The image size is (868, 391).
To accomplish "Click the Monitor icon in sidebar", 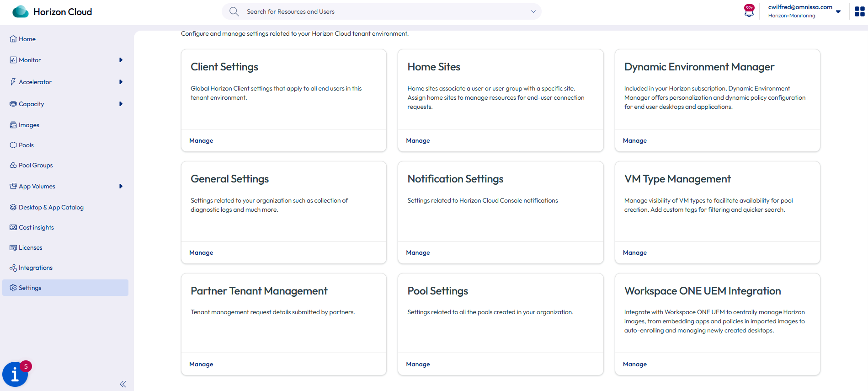I will pyautogui.click(x=13, y=60).
